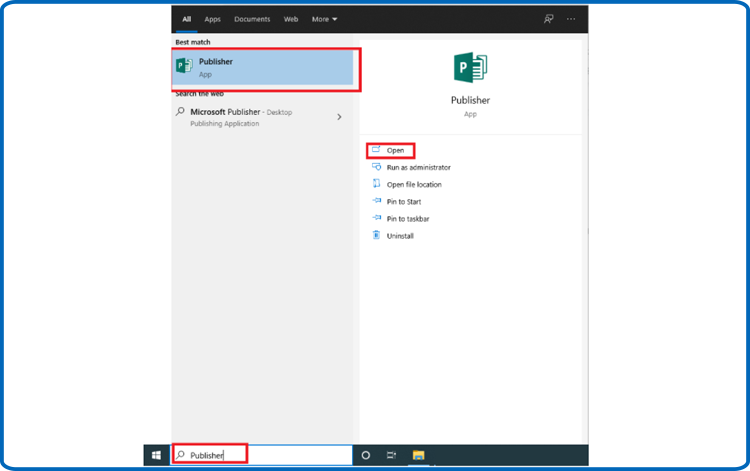Viewport: 750px width, 471px height.
Task: Click the Run as administrator shield icon
Action: click(x=376, y=166)
